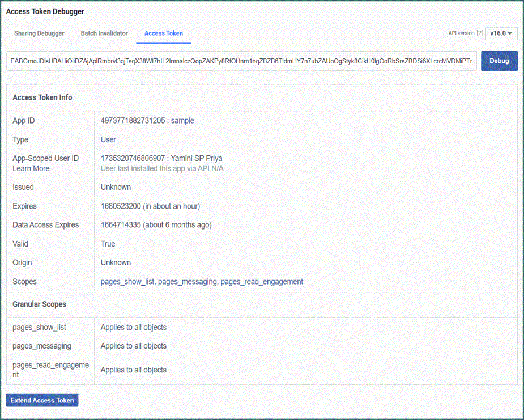Click the App ID number 4973771882731205
This screenshot has height=420, width=524.
[x=133, y=121]
